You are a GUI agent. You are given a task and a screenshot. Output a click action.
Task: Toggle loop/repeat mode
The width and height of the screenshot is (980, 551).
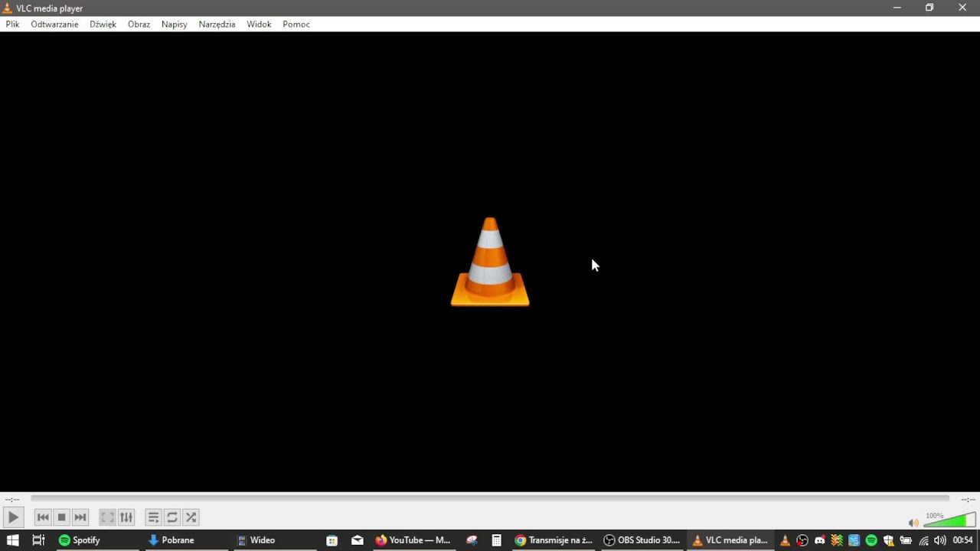click(172, 517)
